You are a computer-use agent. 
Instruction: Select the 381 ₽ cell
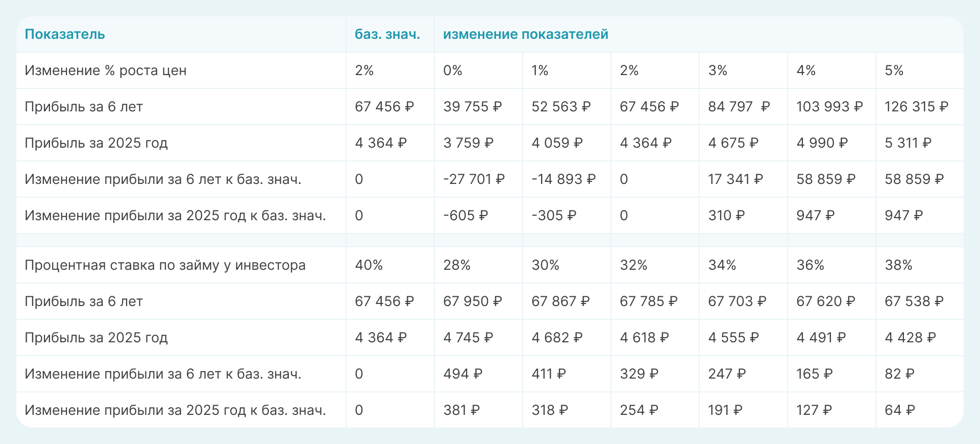pyautogui.click(x=461, y=410)
